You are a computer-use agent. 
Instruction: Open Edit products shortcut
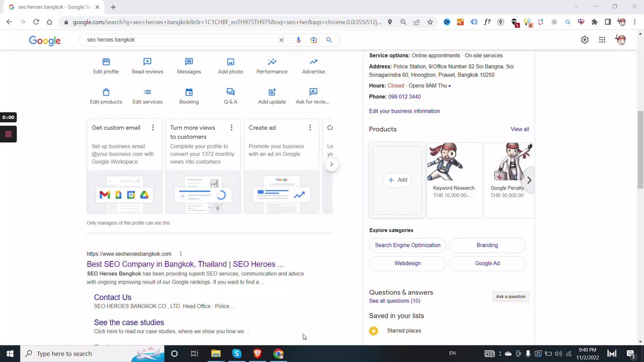106,96
